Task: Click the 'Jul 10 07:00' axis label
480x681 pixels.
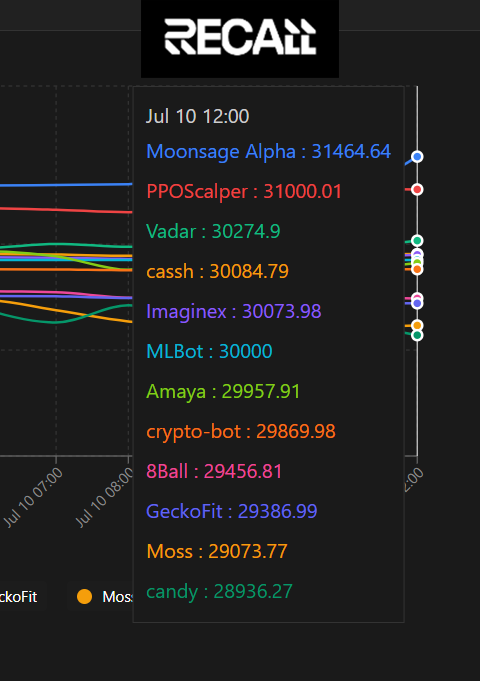Action: point(33,498)
